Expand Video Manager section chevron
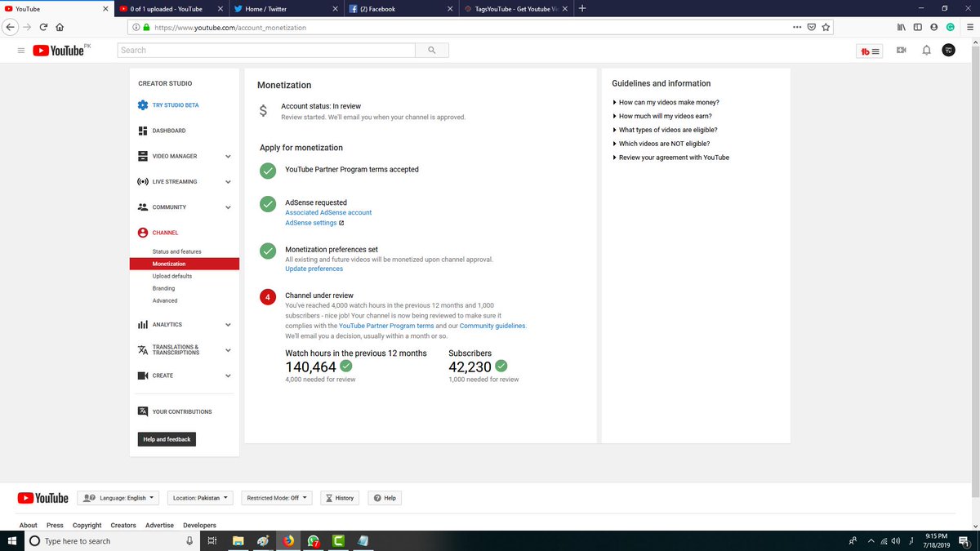 [228, 157]
